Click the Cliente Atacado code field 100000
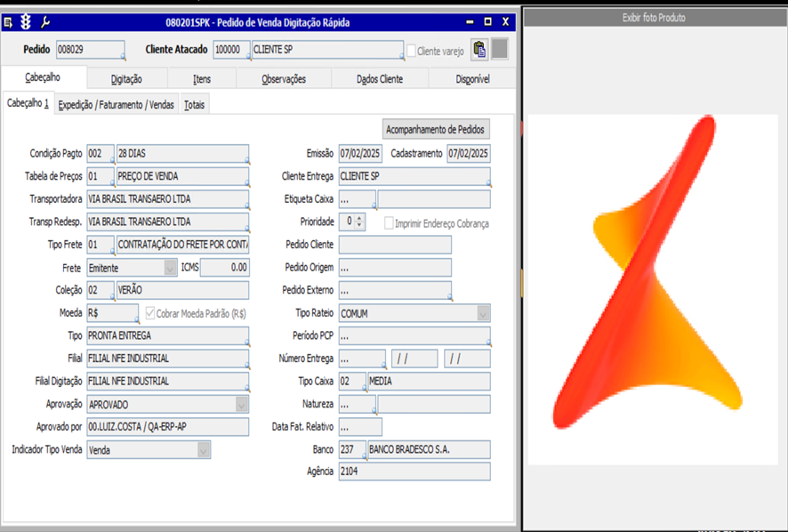Image resolution: width=788 pixels, height=532 pixels. coord(231,49)
